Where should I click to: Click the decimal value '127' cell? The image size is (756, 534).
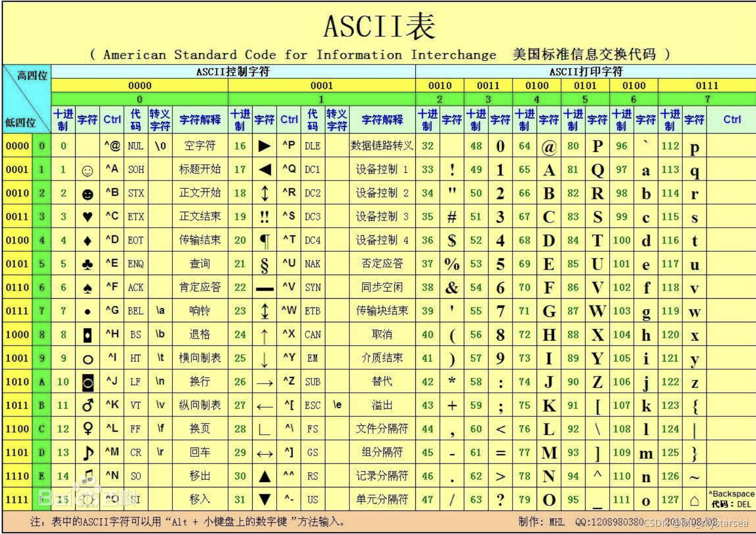click(670, 500)
